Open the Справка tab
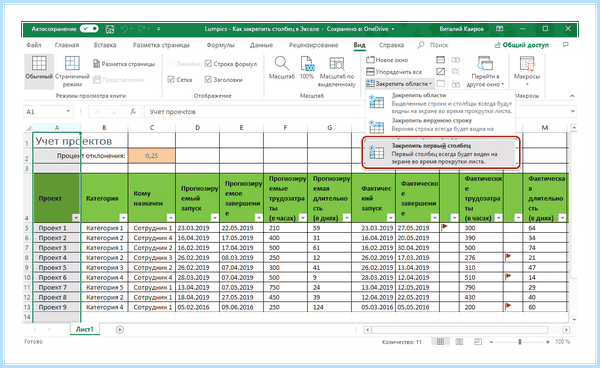 [x=391, y=45]
